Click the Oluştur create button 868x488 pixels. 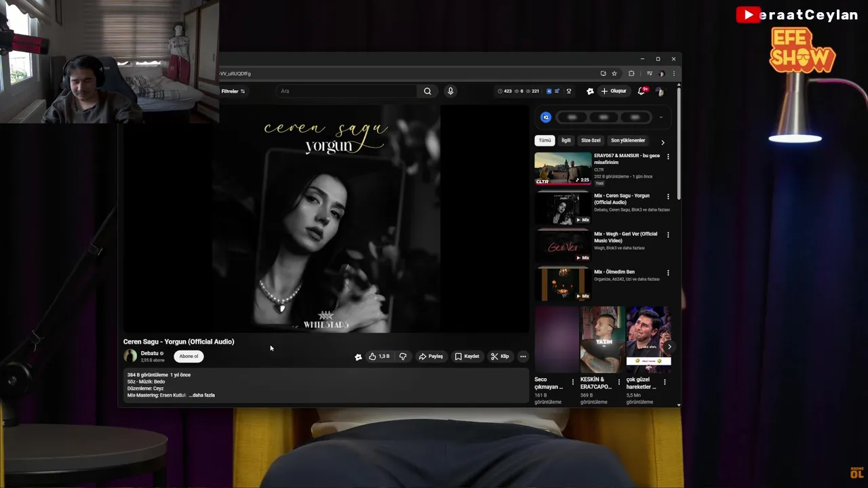[614, 91]
